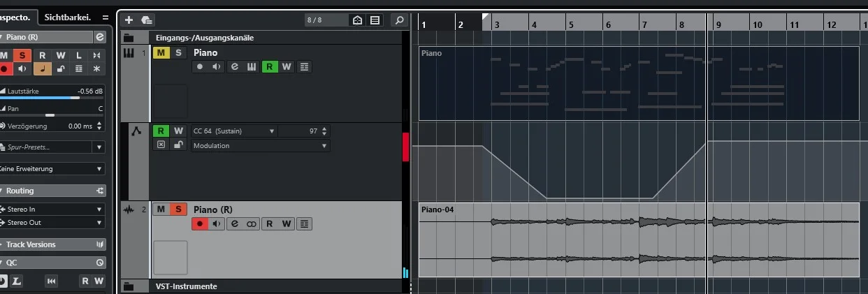Enable write automation on Piano track
This screenshot has height=294, width=868.
287,67
